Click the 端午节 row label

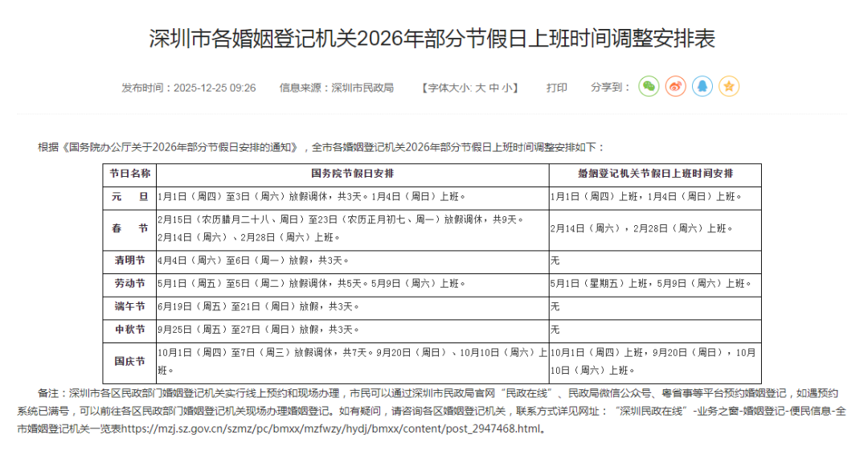[x=129, y=306]
